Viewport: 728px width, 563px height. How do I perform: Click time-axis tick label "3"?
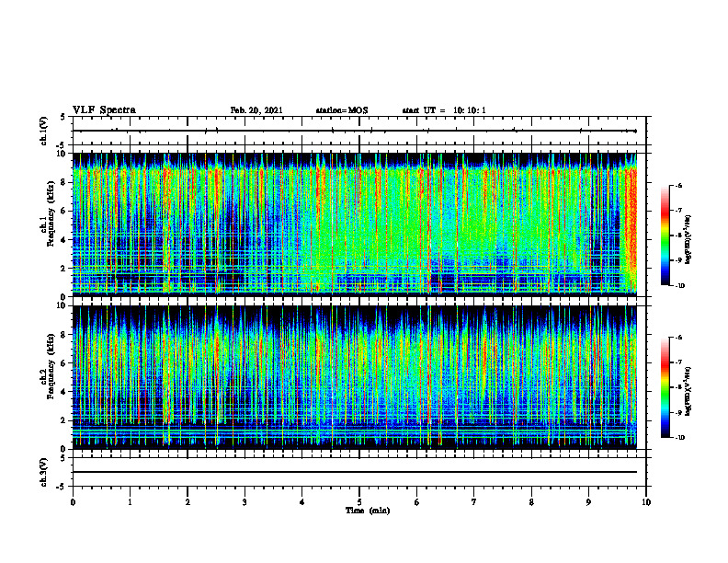(x=245, y=502)
